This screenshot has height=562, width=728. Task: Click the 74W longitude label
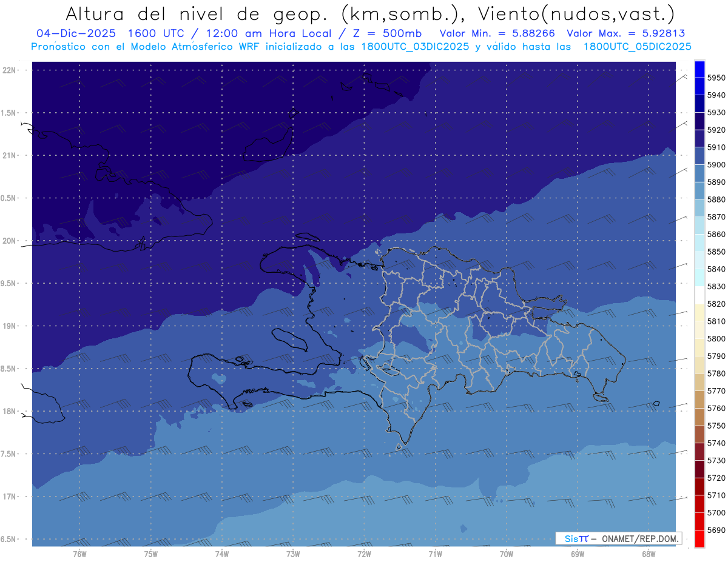tap(222, 554)
